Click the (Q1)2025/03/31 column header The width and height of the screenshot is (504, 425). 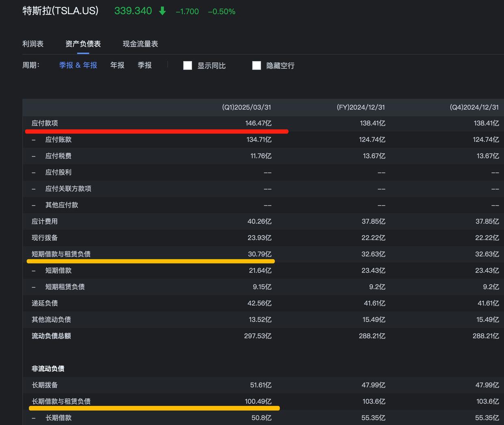(246, 107)
